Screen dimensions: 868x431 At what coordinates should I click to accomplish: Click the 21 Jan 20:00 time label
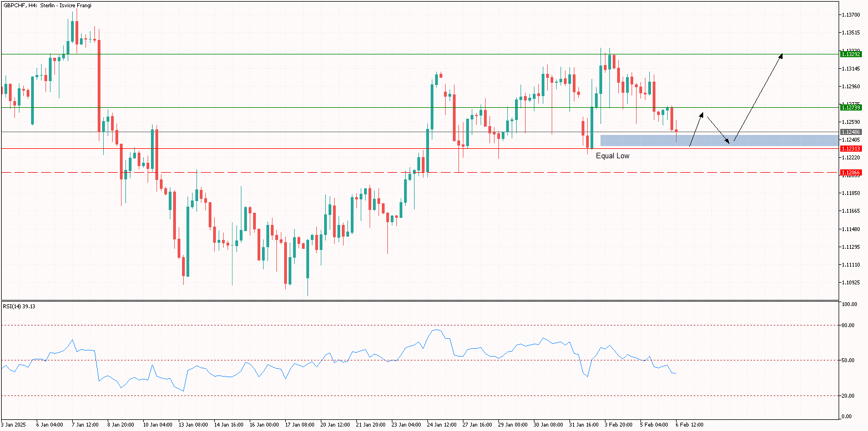click(371, 425)
